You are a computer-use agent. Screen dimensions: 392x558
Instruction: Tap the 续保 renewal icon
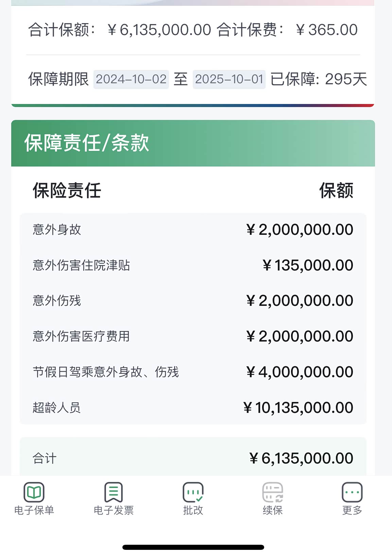click(x=273, y=492)
